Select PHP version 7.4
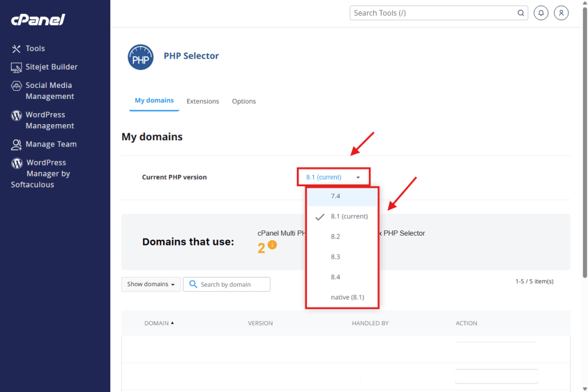588x392 pixels. [336, 196]
